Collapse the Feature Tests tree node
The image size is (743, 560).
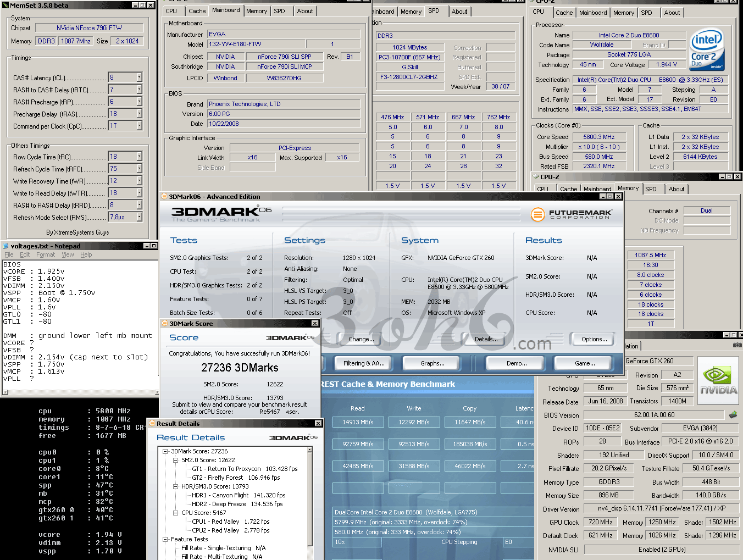[165, 539]
